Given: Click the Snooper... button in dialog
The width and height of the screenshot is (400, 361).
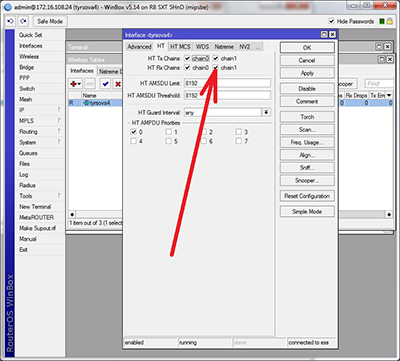Looking at the screenshot, I should tap(307, 180).
